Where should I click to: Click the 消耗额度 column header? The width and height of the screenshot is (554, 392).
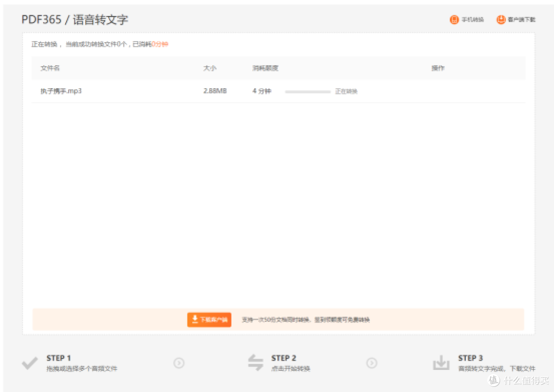[x=265, y=68]
